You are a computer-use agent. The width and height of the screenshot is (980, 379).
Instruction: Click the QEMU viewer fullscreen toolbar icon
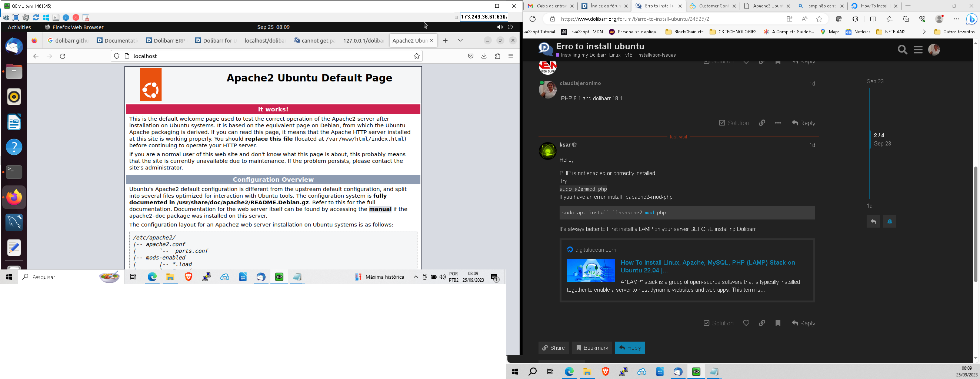pyautogui.click(x=16, y=17)
